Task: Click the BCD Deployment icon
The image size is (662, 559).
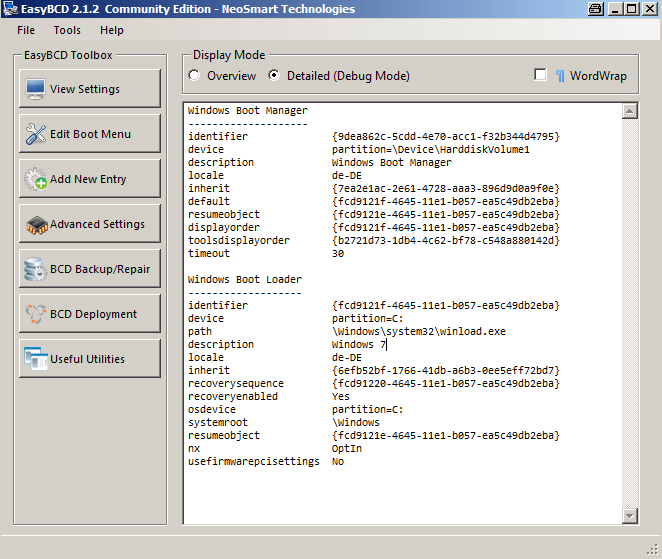Action: click(x=35, y=314)
